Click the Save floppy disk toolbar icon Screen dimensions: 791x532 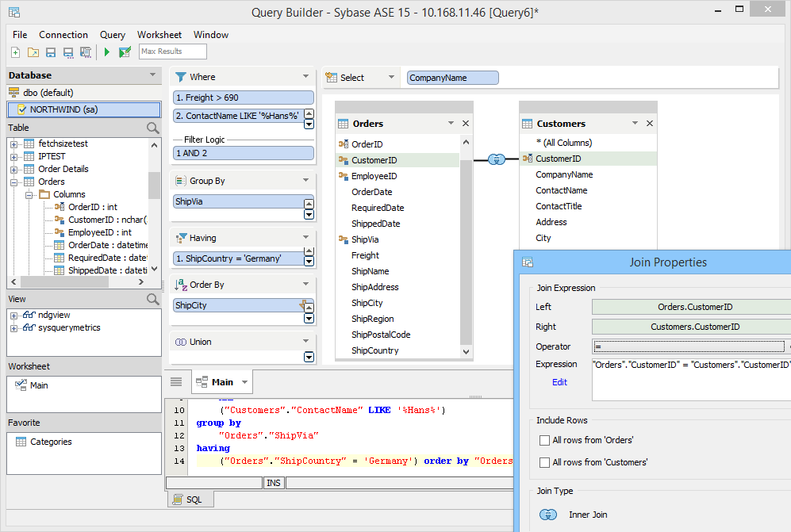(51, 52)
